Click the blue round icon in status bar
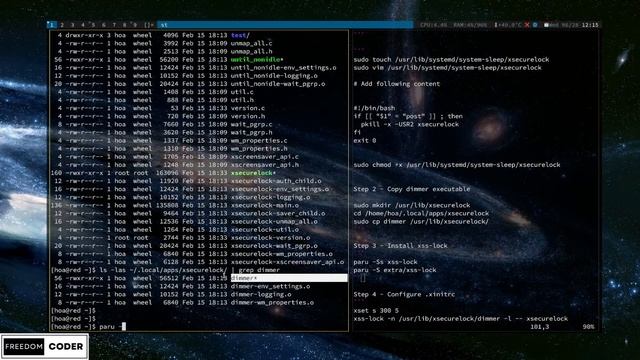The width and height of the screenshot is (640, 360). [535, 25]
